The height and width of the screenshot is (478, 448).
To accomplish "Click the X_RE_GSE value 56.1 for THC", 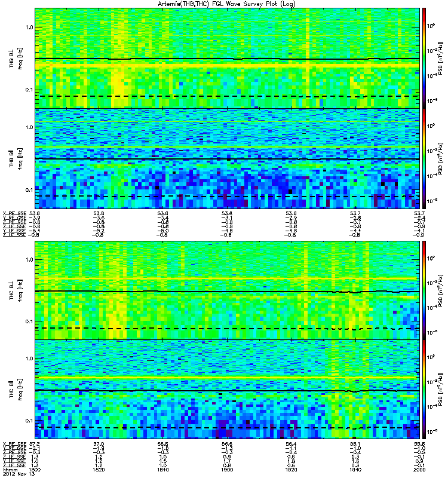I will coord(355,444).
